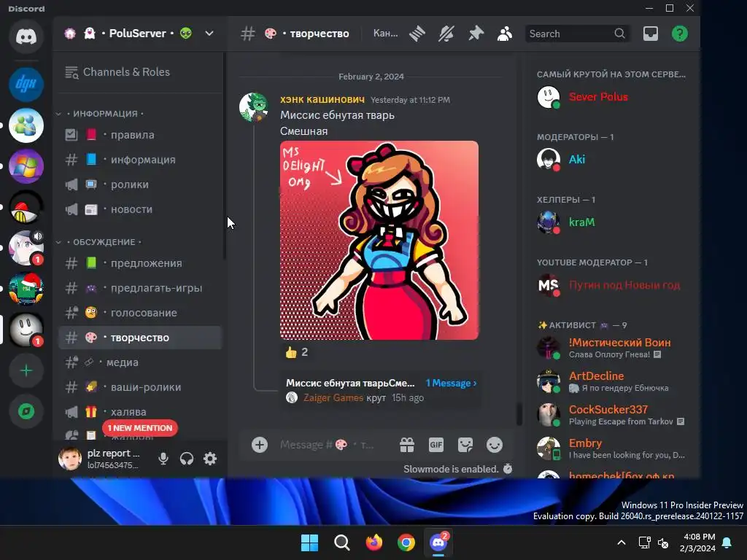The height and width of the screenshot is (560, 747).
Task: Open pinned messages icon
Action: [476, 34]
